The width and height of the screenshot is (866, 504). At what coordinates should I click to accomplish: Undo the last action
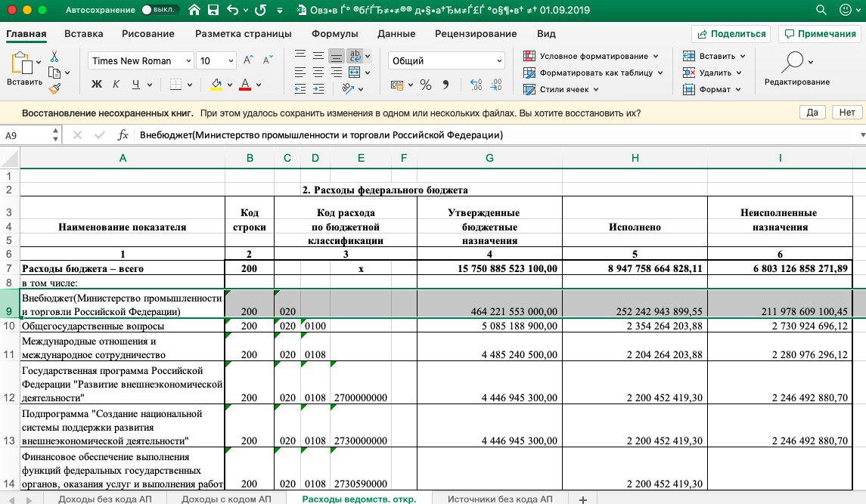click(232, 10)
